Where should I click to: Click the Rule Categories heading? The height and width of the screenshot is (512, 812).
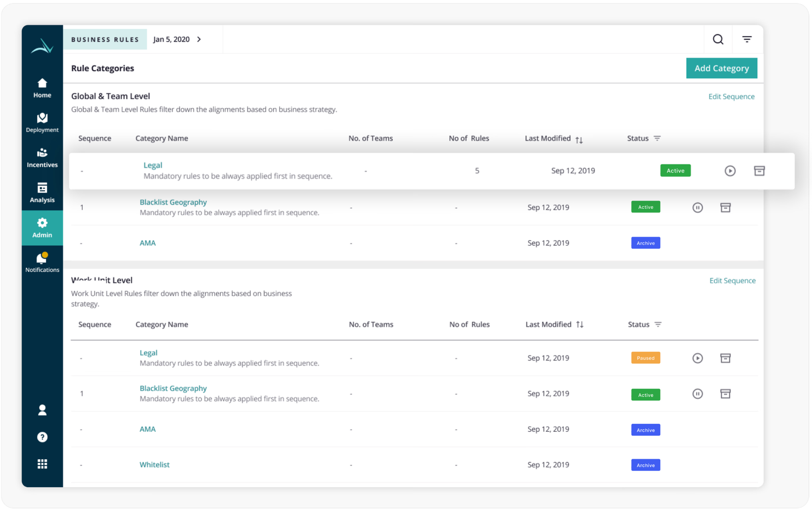click(x=103, y=68)
